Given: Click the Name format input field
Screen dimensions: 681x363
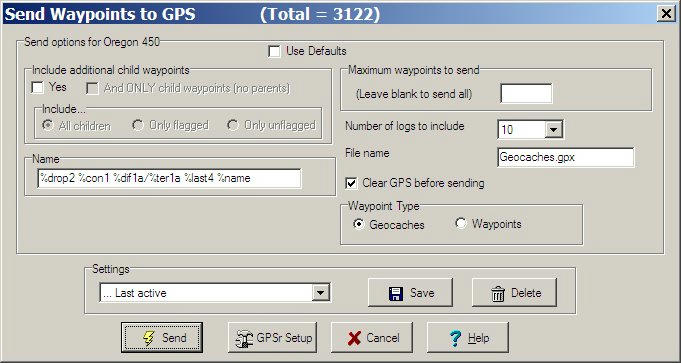Looking at the screenshot, I should point(169,178).
